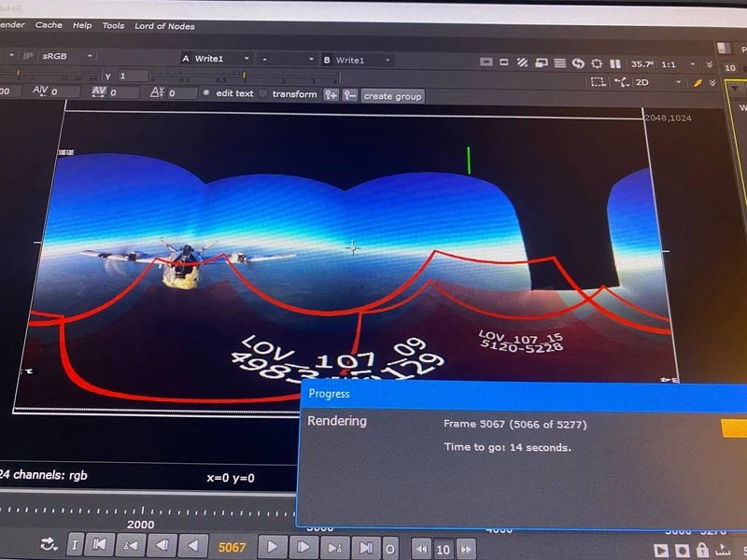This screenshot has height=560, width=747.
Task: Go to the first frame
Action: (99, 544)
